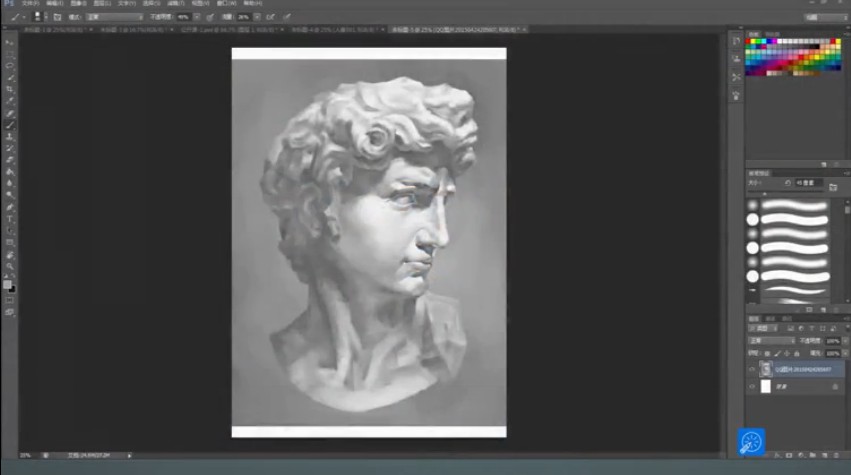
Task: Switch to the 通道 tab in Layers panel
Action: click(x=770, y=319)
